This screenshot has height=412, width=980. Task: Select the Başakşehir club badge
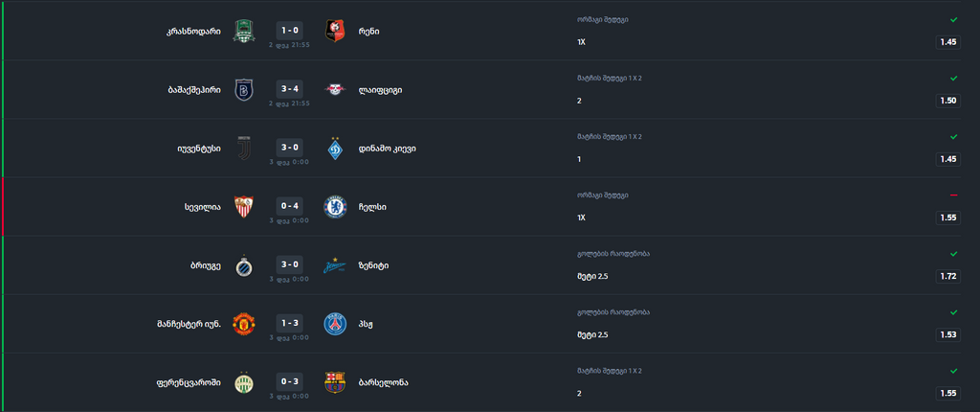(244, 89)
